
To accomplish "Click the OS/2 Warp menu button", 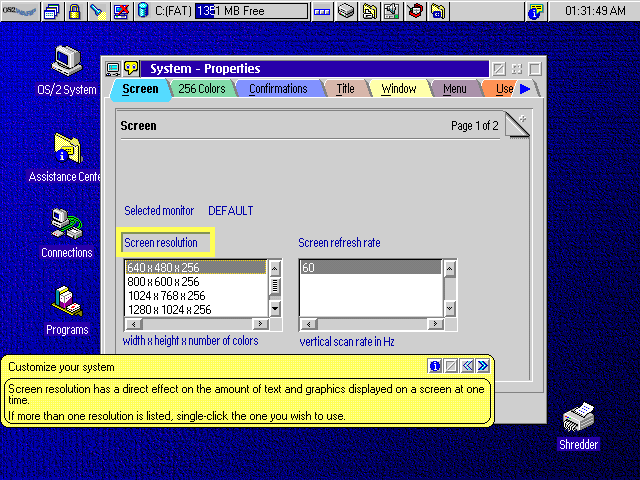I will click(20, 11).
